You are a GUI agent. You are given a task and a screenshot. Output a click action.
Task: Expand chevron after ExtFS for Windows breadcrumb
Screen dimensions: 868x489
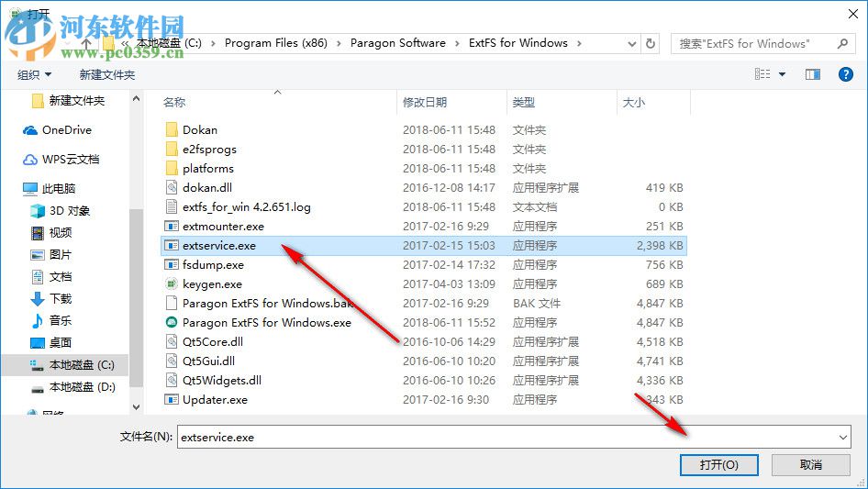click(x=579, y=43)
